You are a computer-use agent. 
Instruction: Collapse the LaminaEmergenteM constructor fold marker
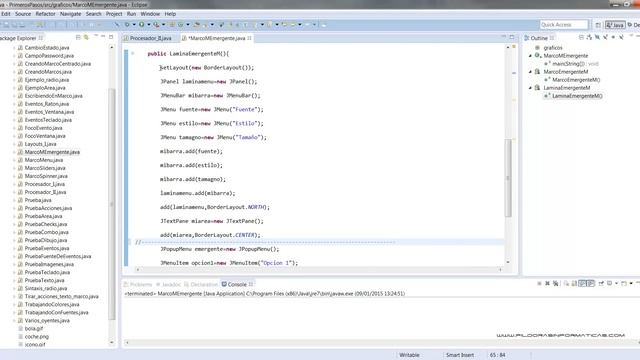(x=133, y=53)
